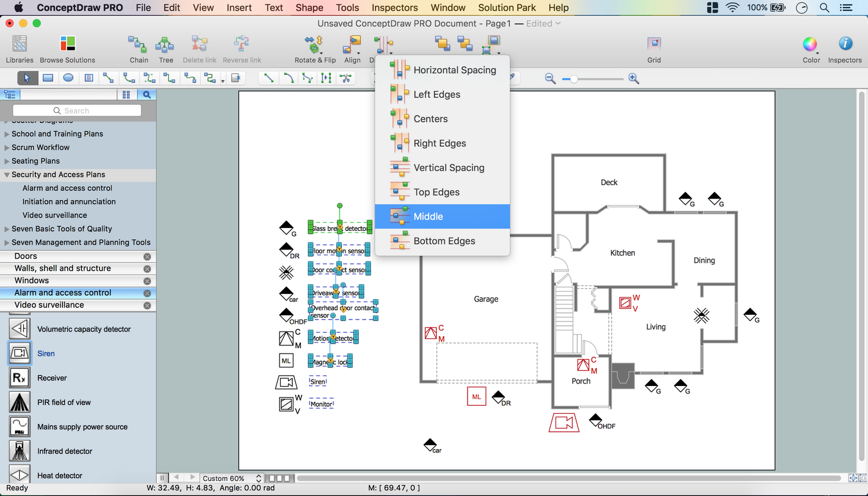The height and width of the screenshot is (496, 868).
Task: Close the Doors library
Action: coord(147,256)
